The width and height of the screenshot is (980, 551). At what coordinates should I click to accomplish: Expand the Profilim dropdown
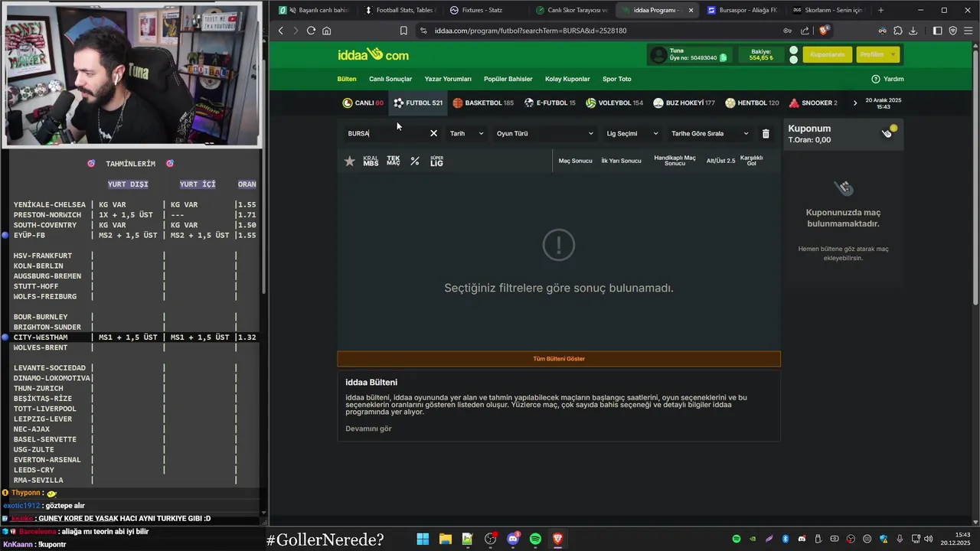pyautogui.click(x=877, y=54)
